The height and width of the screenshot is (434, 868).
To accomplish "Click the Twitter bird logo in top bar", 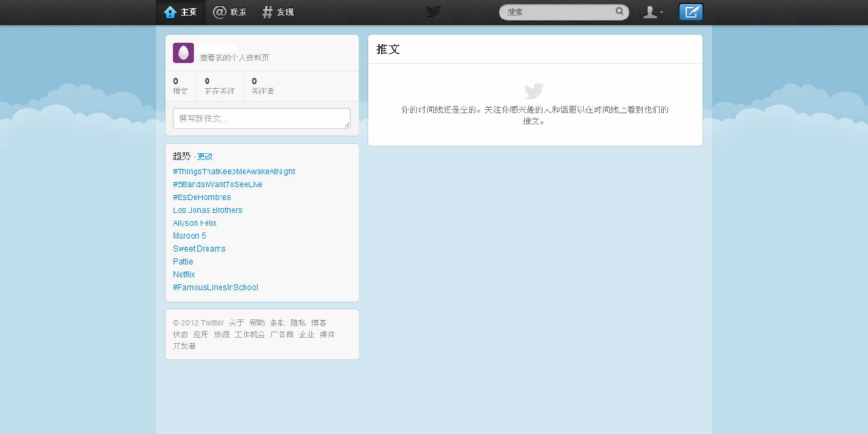I will [433, 12].
